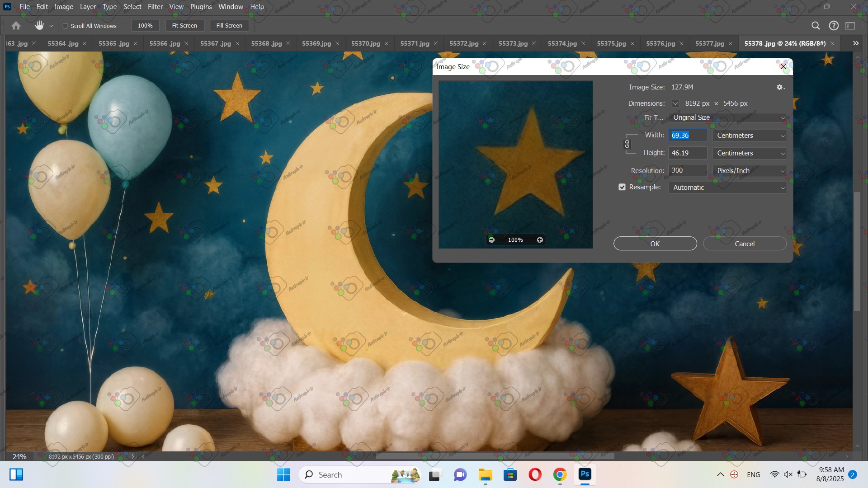
Task: Select the Hand tool icon
Action: pos(39,26)
